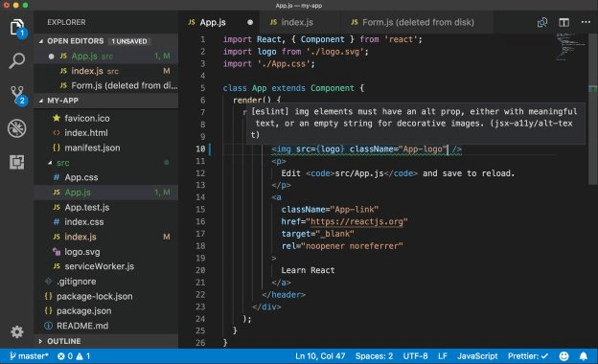Click line number 26 in gutter
This screenshot has height=364, width=598.
pyautogui.click(x=200, y=343)
